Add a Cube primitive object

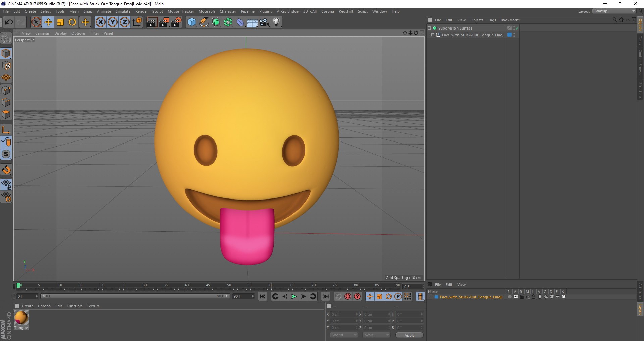tap(192, 22)
